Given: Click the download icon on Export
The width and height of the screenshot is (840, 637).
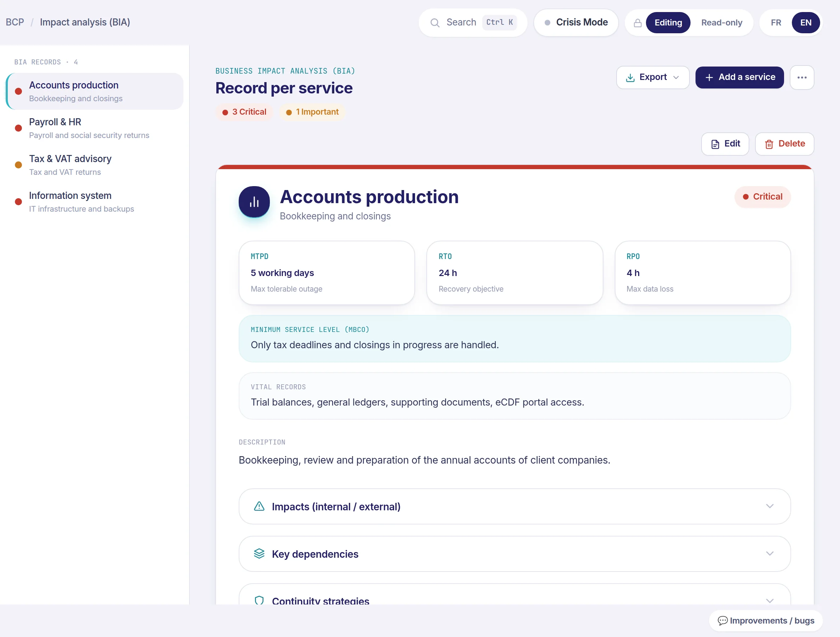Looking at the screenshot, I should click(x=630, y=78).
